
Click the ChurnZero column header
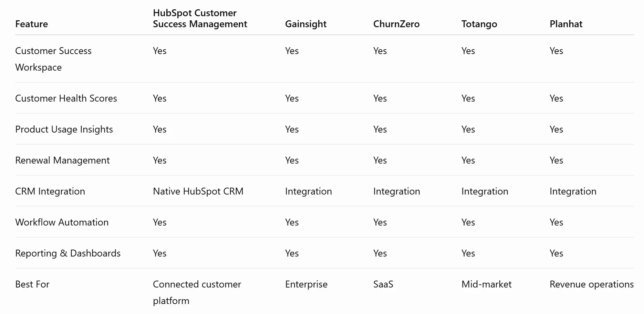pyautogui.click(x=396, y=24)
